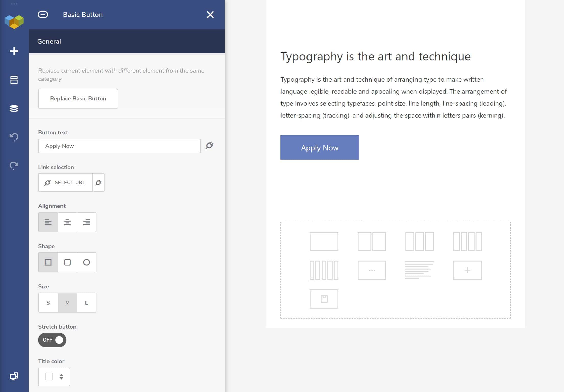Set button size to Large
This screenshot has height=392, width=564.
point(87,303)
